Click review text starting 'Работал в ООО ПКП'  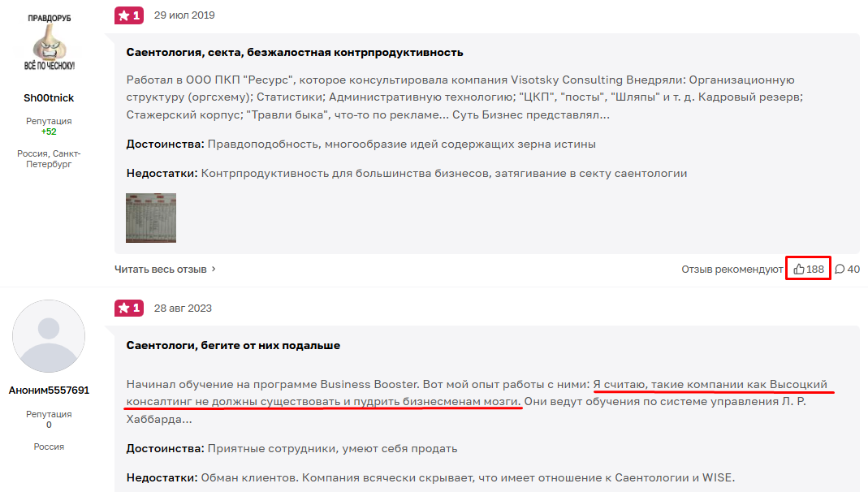(x=464, y=97)
